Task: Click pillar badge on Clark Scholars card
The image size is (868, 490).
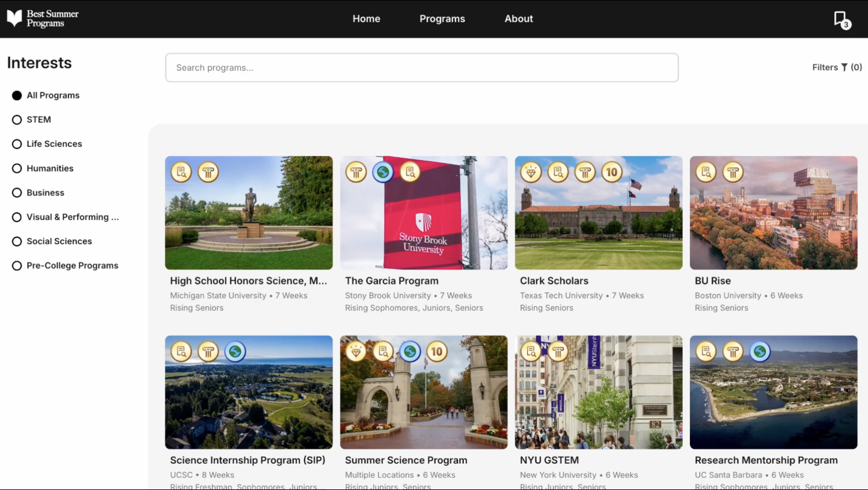Action: tap(585, 172)
